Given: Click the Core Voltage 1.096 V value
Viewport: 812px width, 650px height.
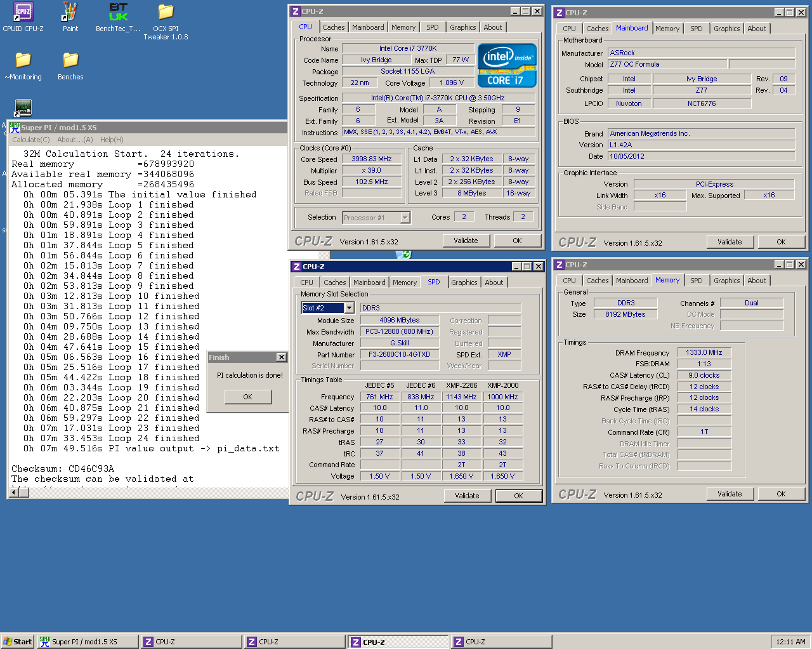Looking at the screenshot, I should [x=452, y=83].
